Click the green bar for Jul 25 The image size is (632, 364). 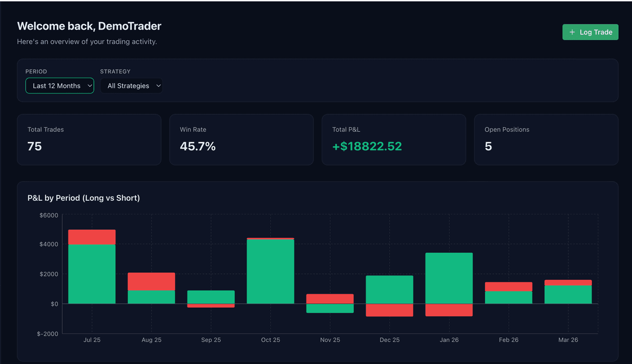tap(92, 274)
